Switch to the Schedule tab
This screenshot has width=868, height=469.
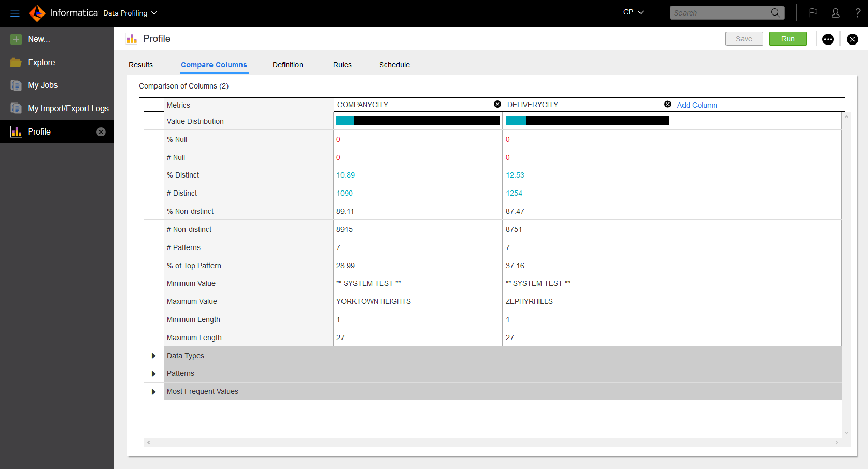394,65
